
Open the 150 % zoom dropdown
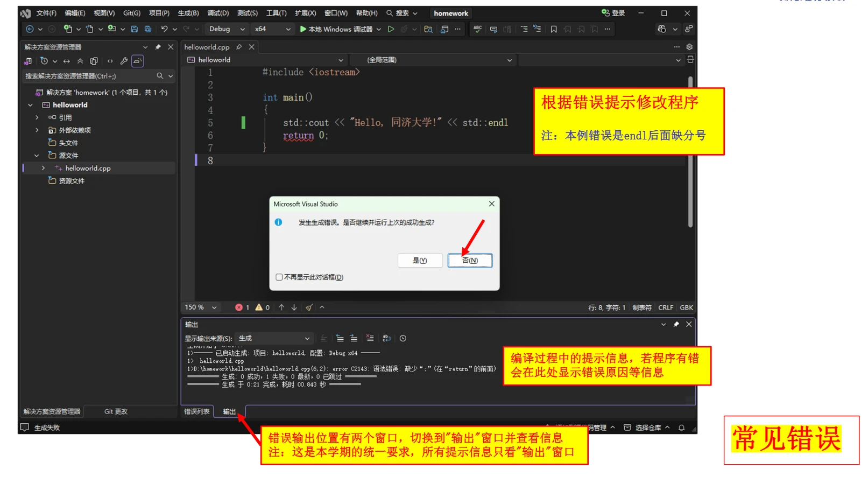click(x=201, y=307)
